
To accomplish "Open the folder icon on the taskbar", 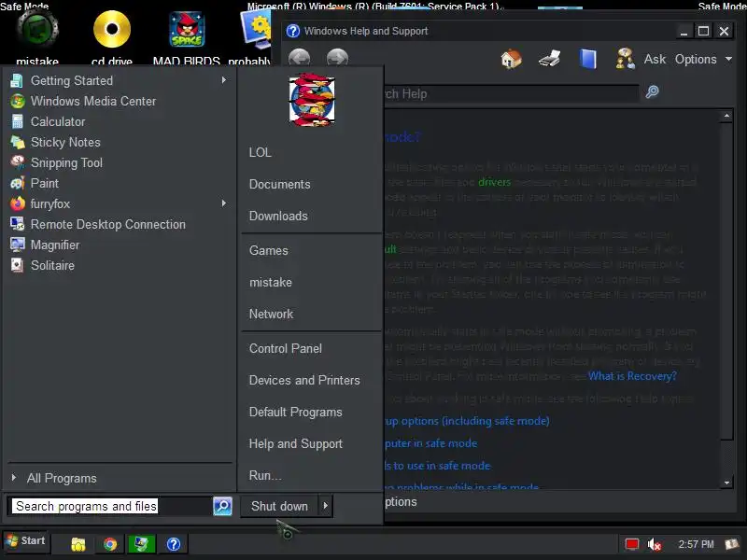I will point(78,544).
